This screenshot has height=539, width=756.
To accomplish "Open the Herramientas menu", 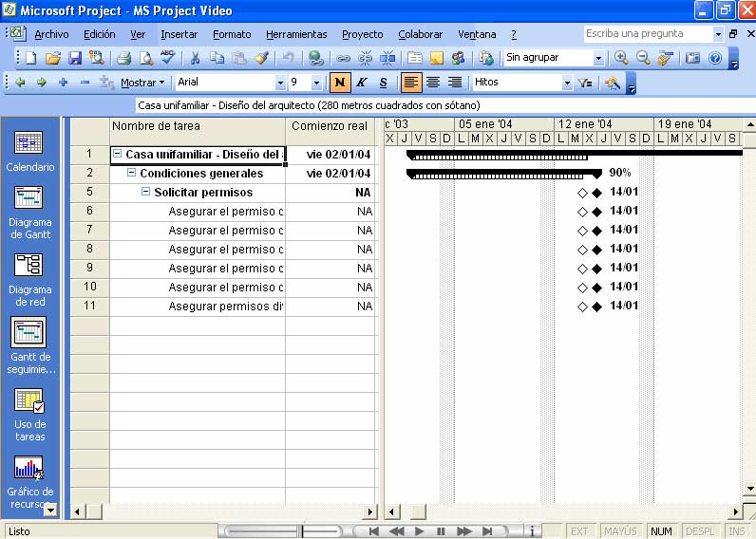I will (296, 34).
